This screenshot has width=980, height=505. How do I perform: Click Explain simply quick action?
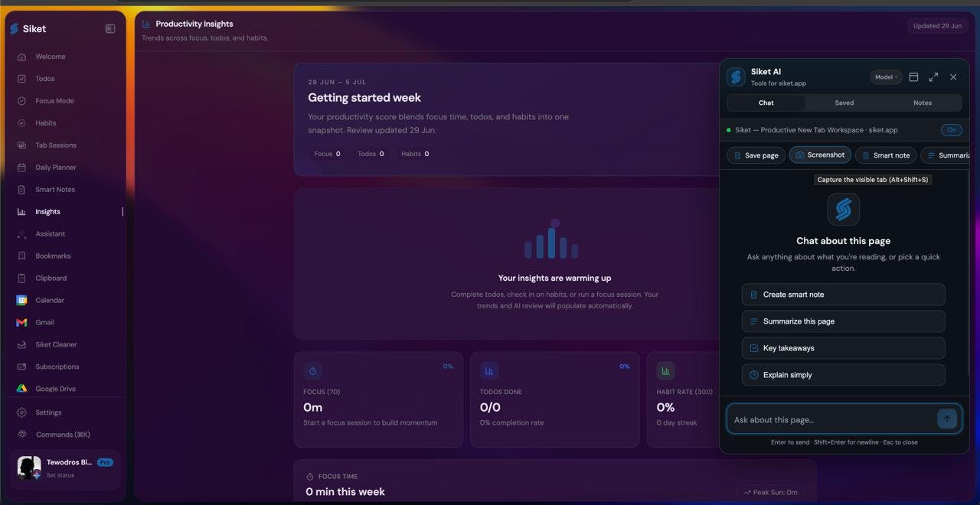(843, 375)
